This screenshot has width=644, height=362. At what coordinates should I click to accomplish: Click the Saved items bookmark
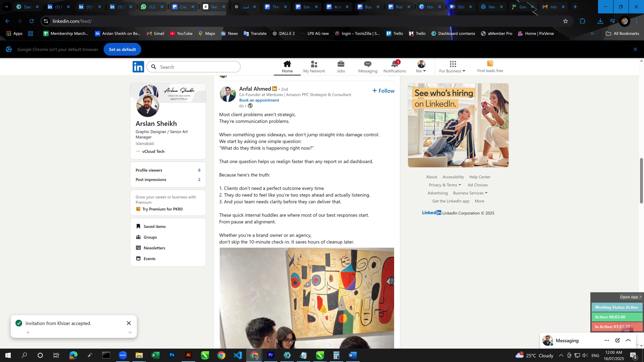point(151,226)
